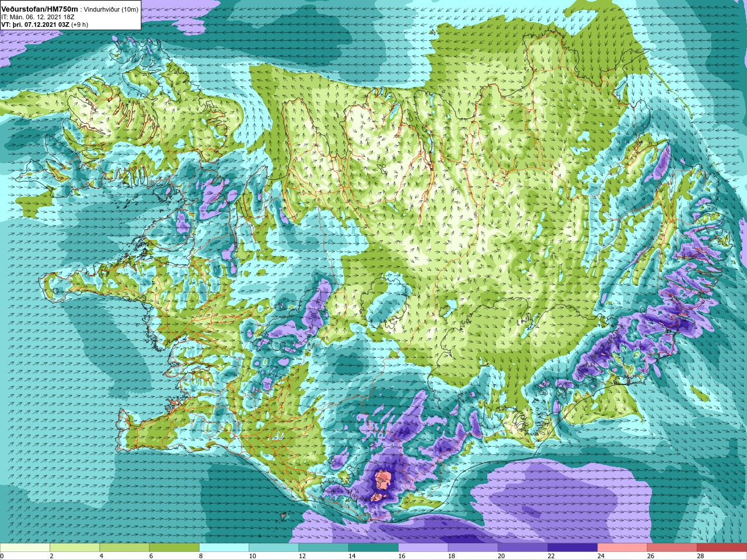Click the legend number label '16'
The height and width of the screenshot is (560, 747).
[402, 556]
